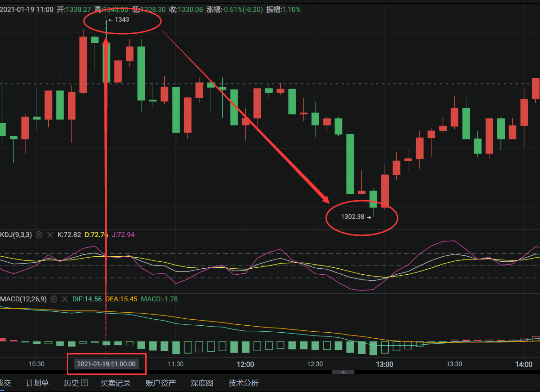Viewport: 540px width, 392px height.
Task: Open the 历史 tab
Action: point(71,383)
